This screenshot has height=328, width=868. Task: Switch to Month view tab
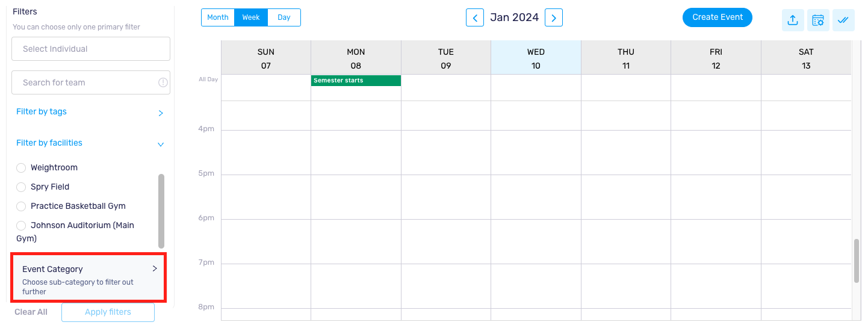click(x=218, y=17)
